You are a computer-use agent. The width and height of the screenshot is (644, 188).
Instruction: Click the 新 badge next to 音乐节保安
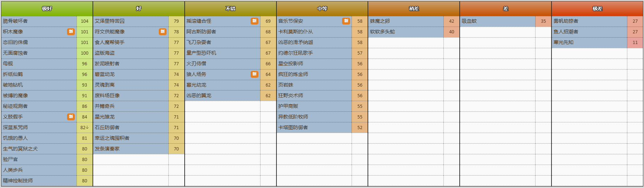346,21
